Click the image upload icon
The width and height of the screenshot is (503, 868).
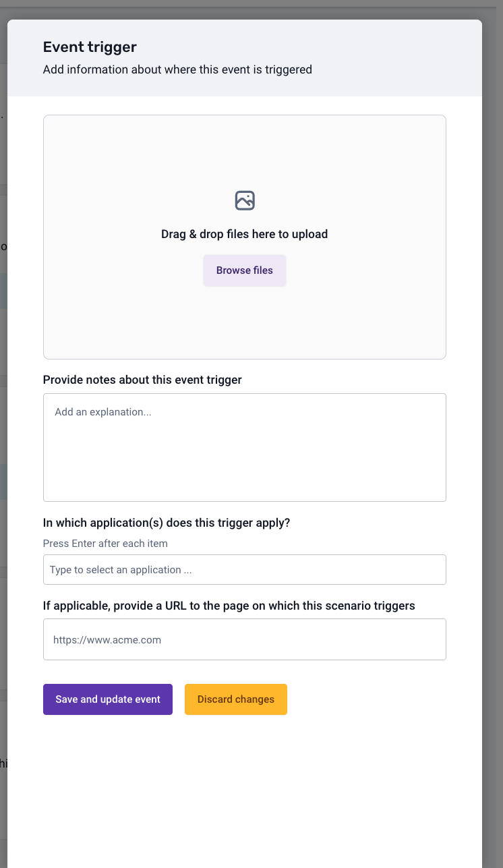pos(245,200)
